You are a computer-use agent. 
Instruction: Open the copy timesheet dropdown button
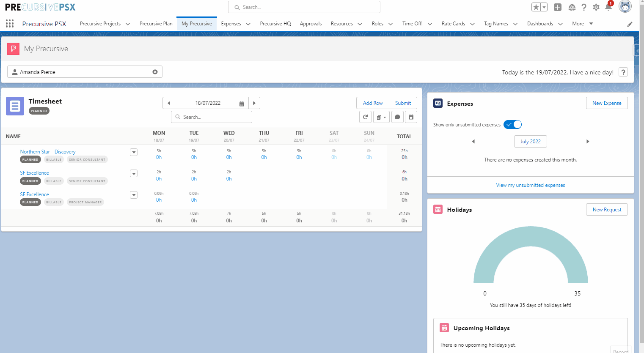pos(381,117)
